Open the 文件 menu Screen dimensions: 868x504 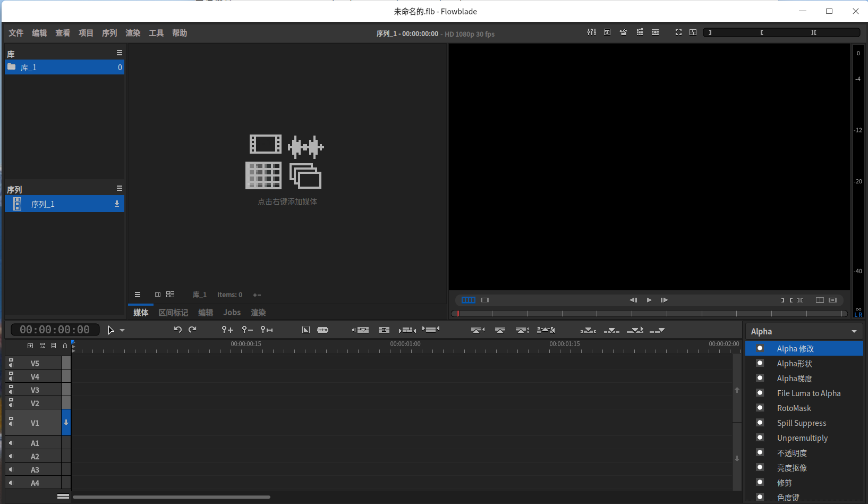click(x=16, y=33)
